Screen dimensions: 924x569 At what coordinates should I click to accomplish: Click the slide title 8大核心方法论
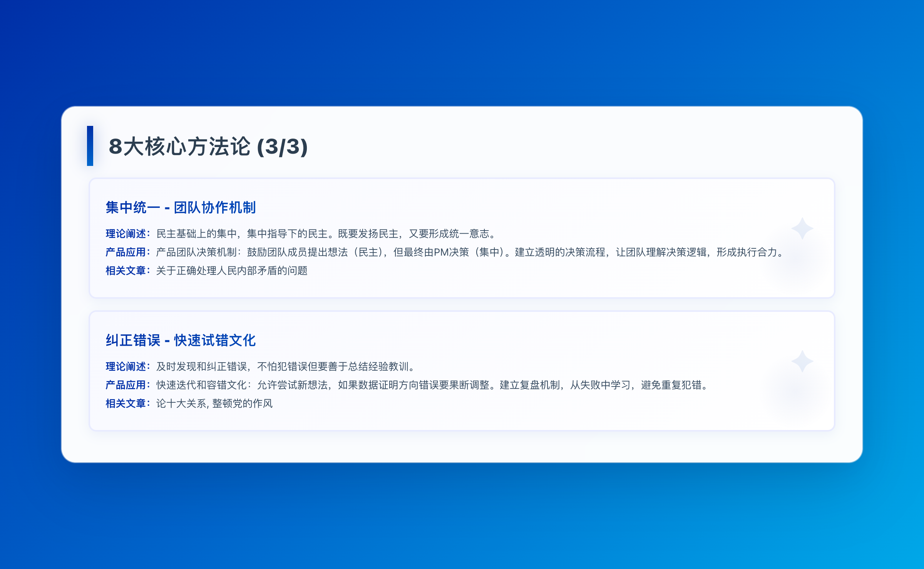(x=179, y=147)
